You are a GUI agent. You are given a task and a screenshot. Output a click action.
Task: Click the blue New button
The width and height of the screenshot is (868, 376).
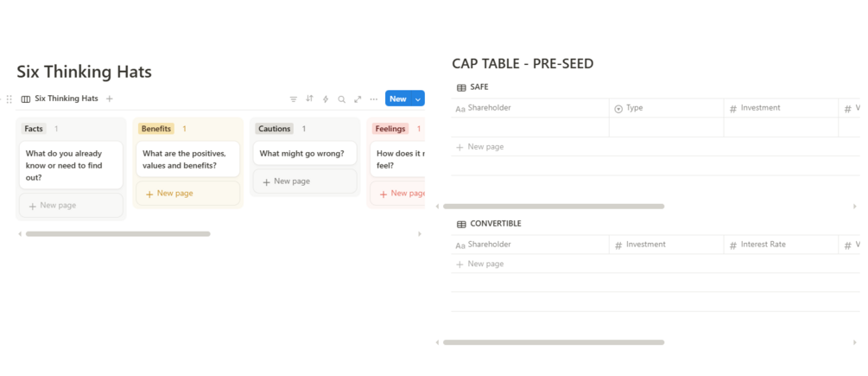tap(397, 99)
